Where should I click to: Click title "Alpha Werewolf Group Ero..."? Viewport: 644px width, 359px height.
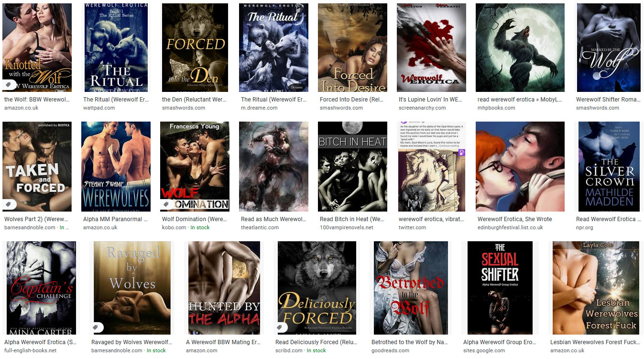click(500, 342)
